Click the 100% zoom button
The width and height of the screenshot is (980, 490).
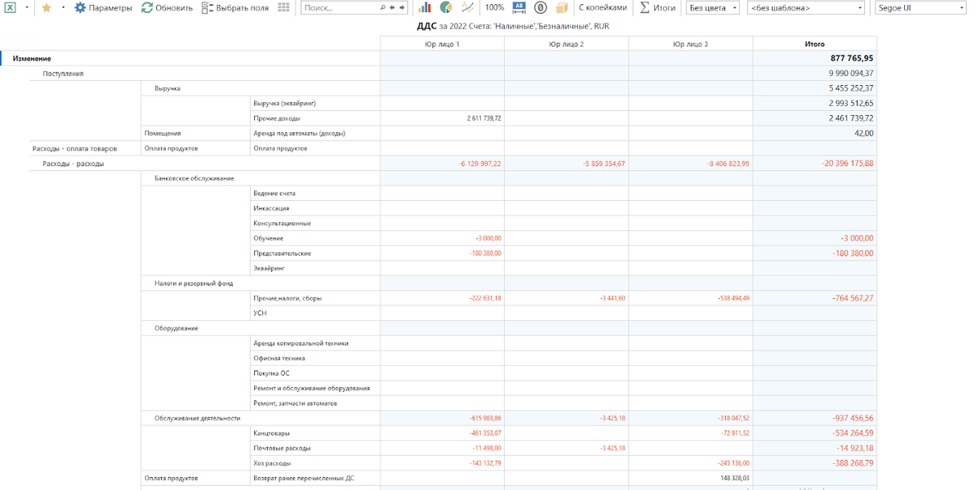tap(494, 7)
